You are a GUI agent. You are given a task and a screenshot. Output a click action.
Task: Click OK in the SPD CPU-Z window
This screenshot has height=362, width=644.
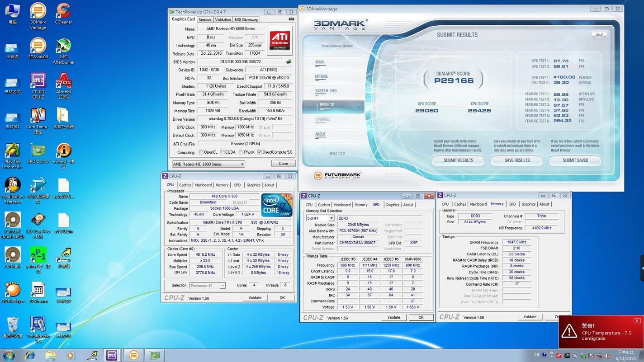[421, 318]
